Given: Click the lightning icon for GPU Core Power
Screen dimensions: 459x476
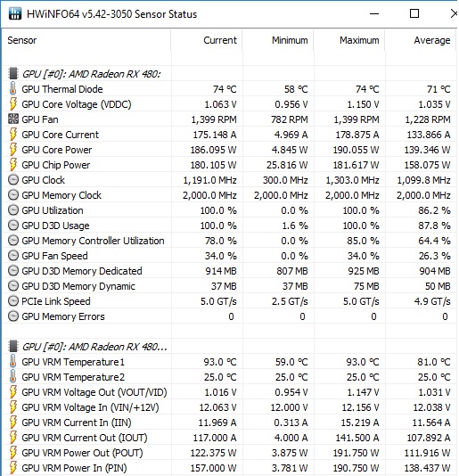Looking at the screenshot, I should [x=13, y=150].
